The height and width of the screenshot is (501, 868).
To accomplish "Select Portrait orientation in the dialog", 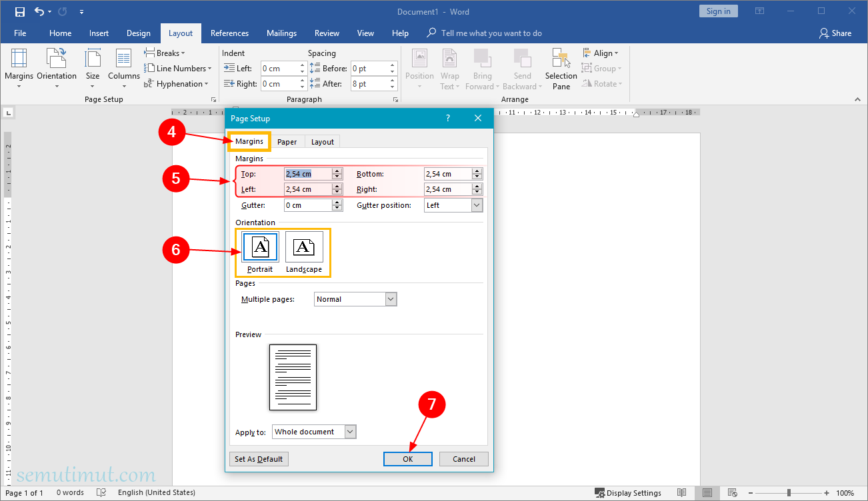I will click(x=260, y=247).
